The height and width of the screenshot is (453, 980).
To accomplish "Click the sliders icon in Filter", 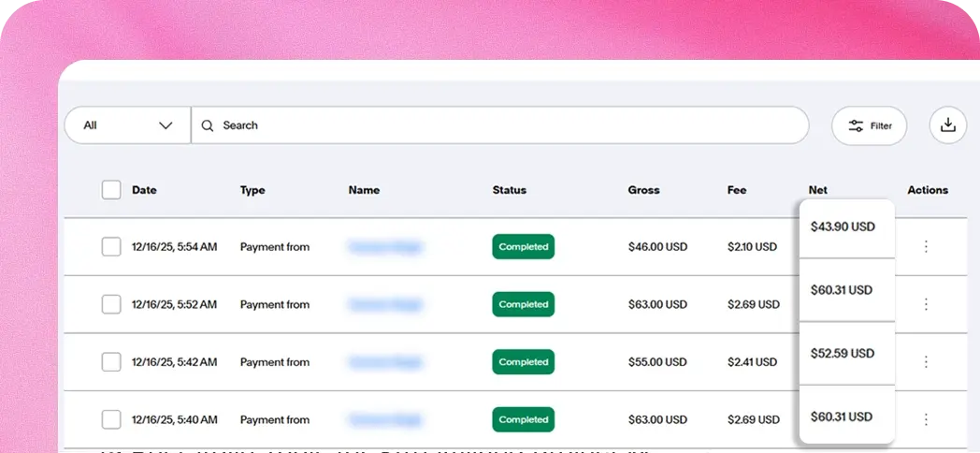I will click(856, 125).
